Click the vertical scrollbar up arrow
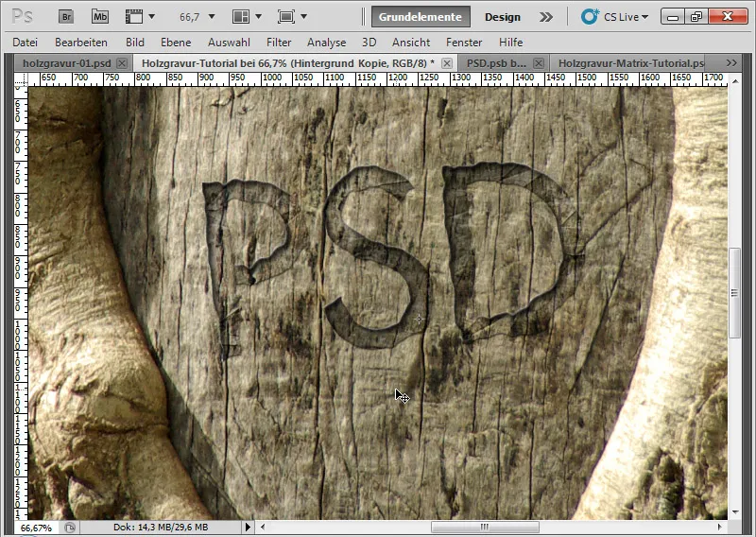Image resolution: width=756 pixels, height=537 pixels. [735, 81]
